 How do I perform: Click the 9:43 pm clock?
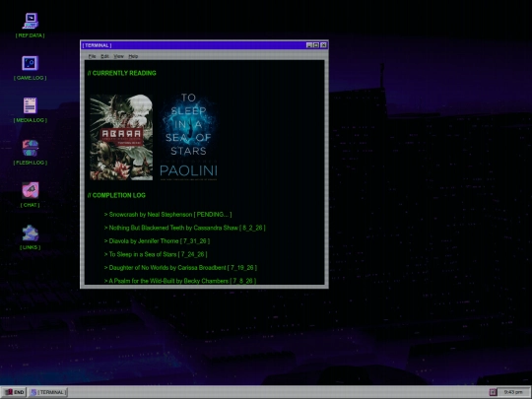pyautogui.click(x=513, y=392)
